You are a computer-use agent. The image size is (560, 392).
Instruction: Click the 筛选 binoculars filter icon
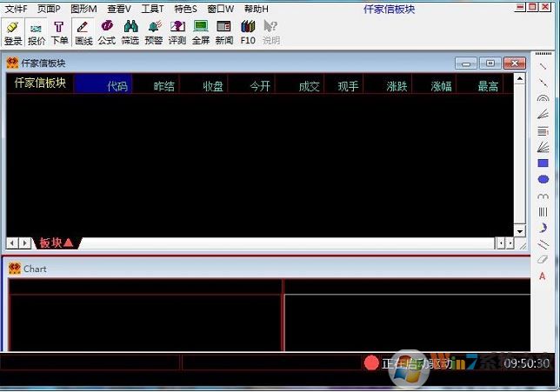click(130, 32)
